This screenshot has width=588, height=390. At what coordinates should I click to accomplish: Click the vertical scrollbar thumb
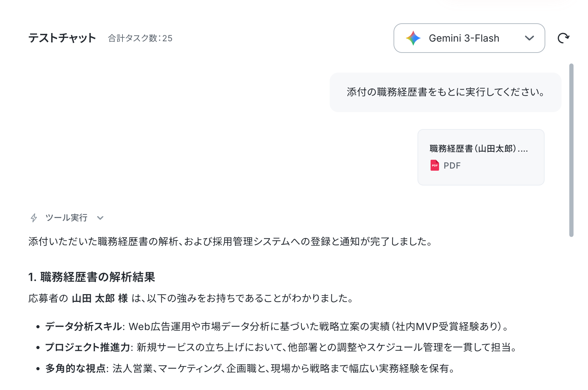click(x=571, y=150)
